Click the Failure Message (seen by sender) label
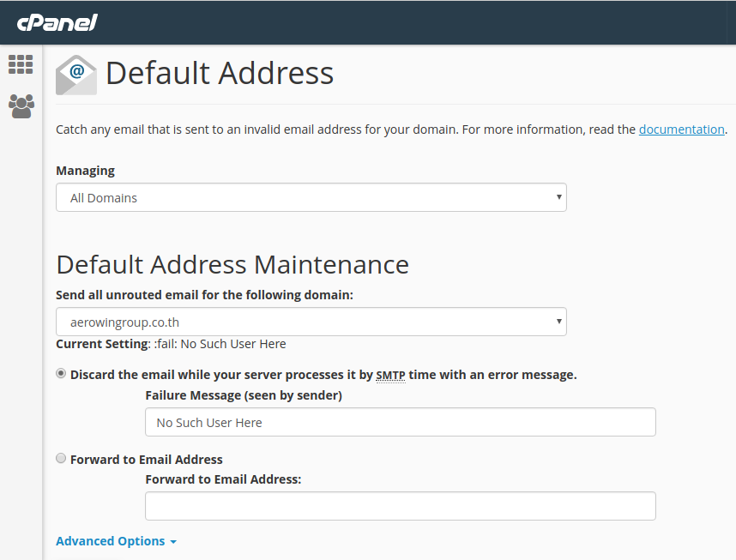Image resolution: width=736 pixels, height=560 pixels. (244, 395)
